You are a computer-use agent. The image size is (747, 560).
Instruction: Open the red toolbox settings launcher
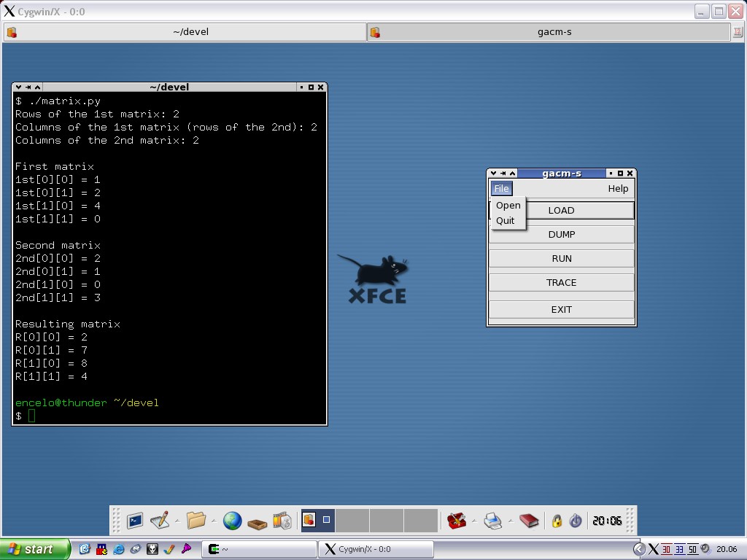click(x=457, y=521)
